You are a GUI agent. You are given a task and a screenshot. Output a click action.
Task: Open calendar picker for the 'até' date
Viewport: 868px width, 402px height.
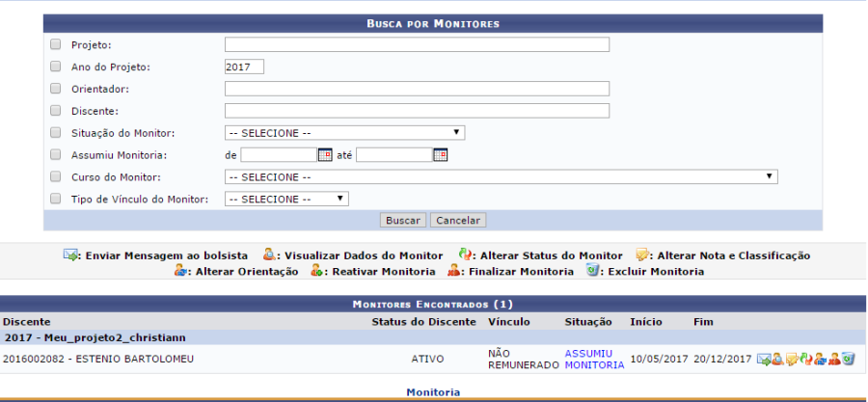click(440, 154)
